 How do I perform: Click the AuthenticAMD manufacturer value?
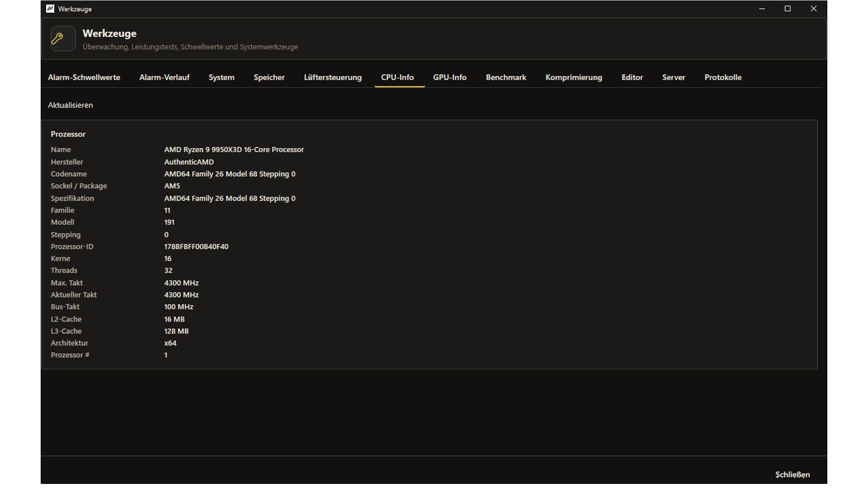click(189, 162)
